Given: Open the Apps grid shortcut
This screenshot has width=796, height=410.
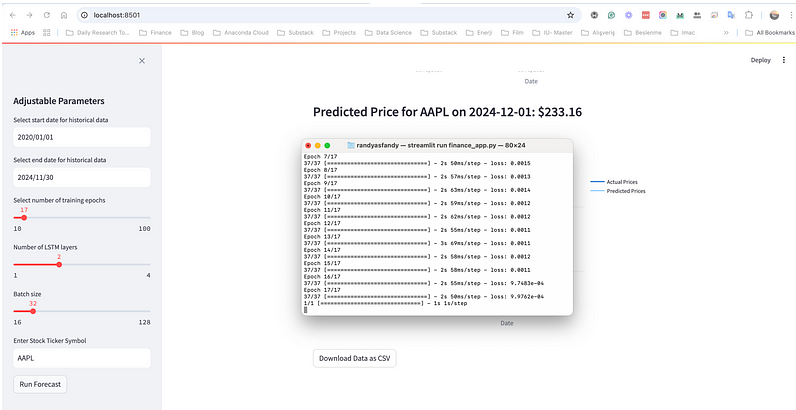Looking at the screenshot, I should (23, 32).
